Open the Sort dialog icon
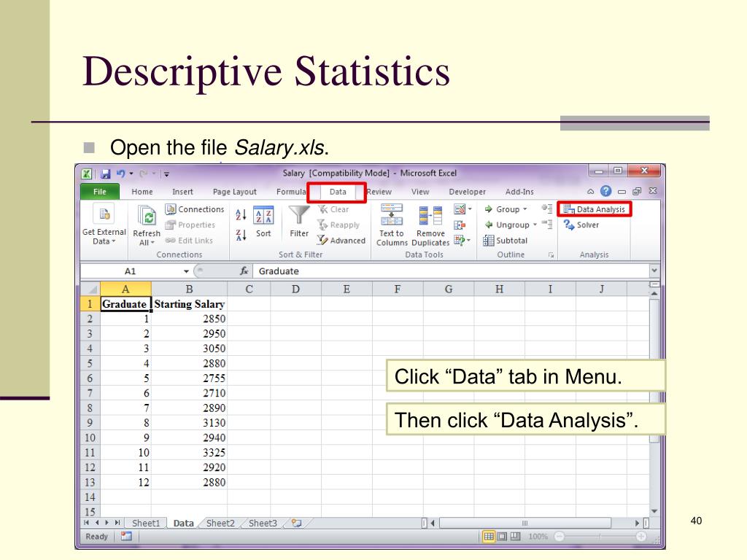 pyautogui.click(x=263, y=215)
